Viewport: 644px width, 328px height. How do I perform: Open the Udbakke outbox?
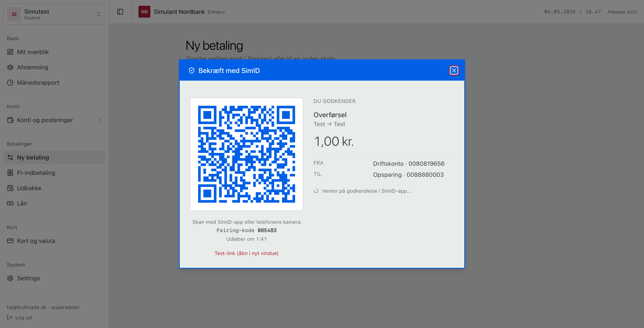pos(54,188)
